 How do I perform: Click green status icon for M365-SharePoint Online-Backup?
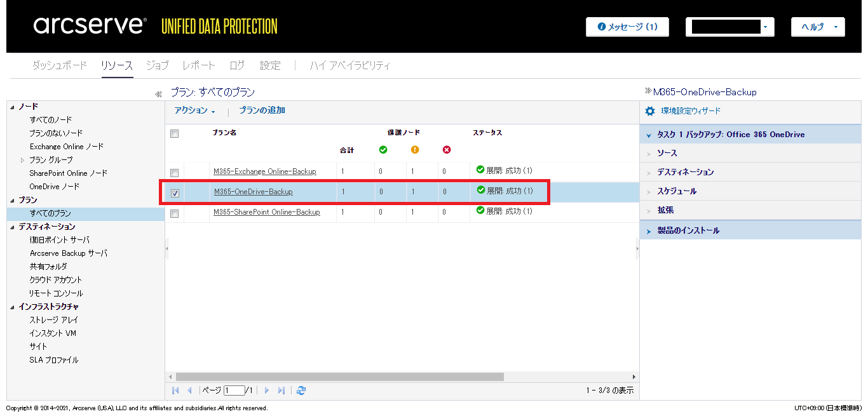click(480, 211)
